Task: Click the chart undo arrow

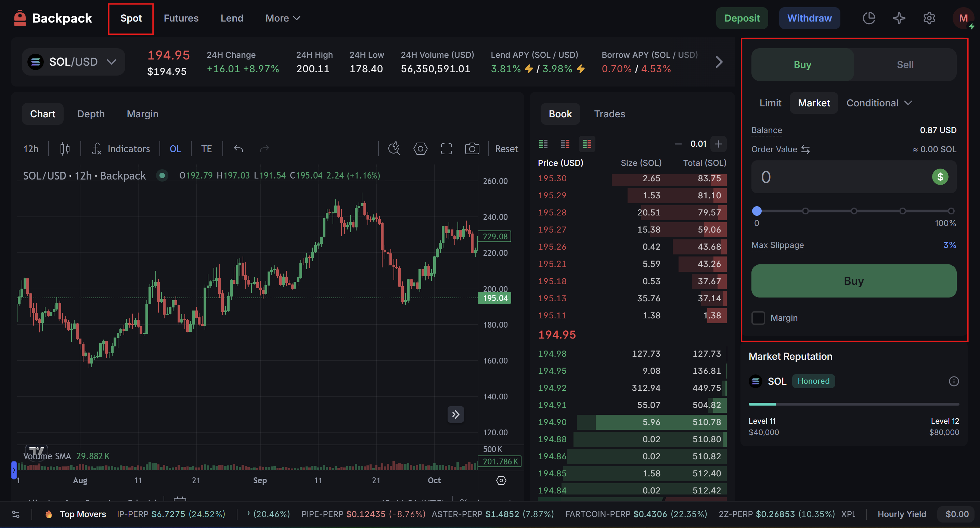Action: click(238, 149)
